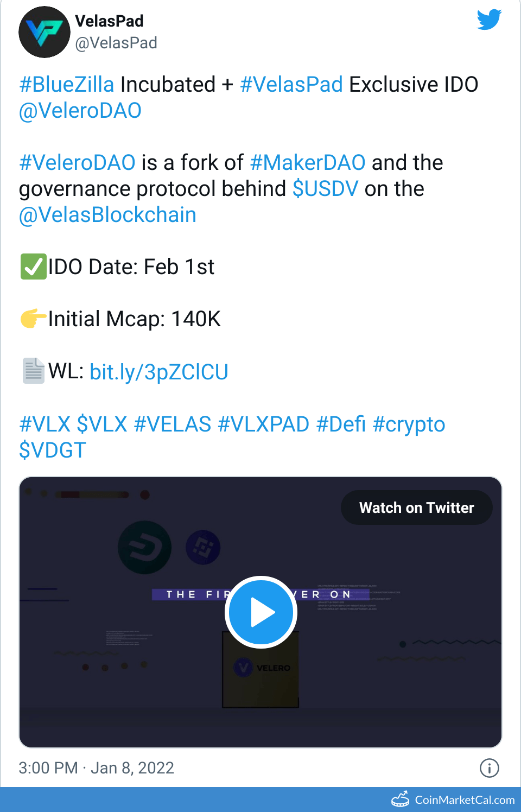
Task: Click the CoinMarketCal logo icon
Action: tap(401, 799)
